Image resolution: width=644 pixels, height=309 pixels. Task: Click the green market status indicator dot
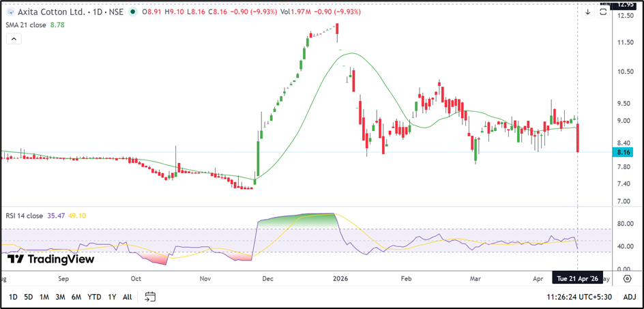131,12
